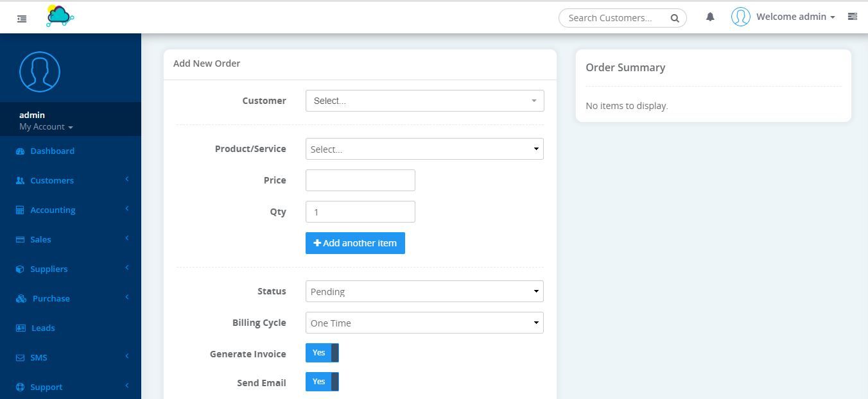This screenshot has height=399, width=868.
Task: Click the Purchase icon in sidebar
Action: (x=21, y=299)
